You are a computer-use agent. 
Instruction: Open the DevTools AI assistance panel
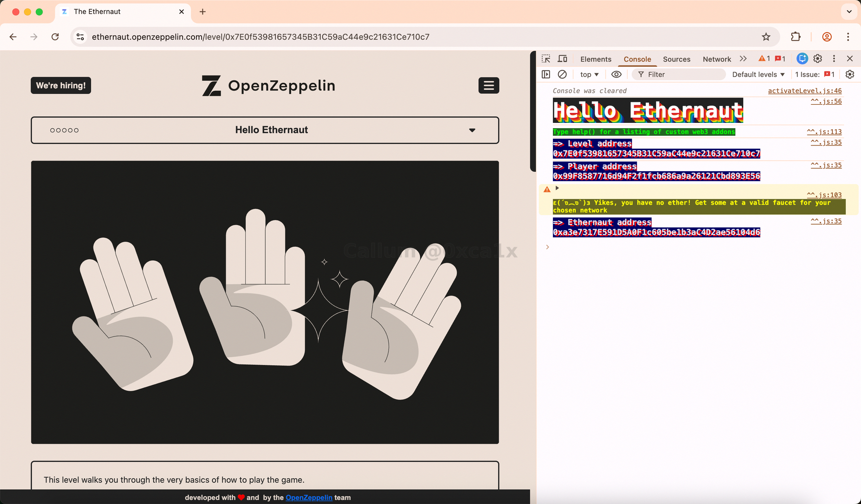coord(802,58)
